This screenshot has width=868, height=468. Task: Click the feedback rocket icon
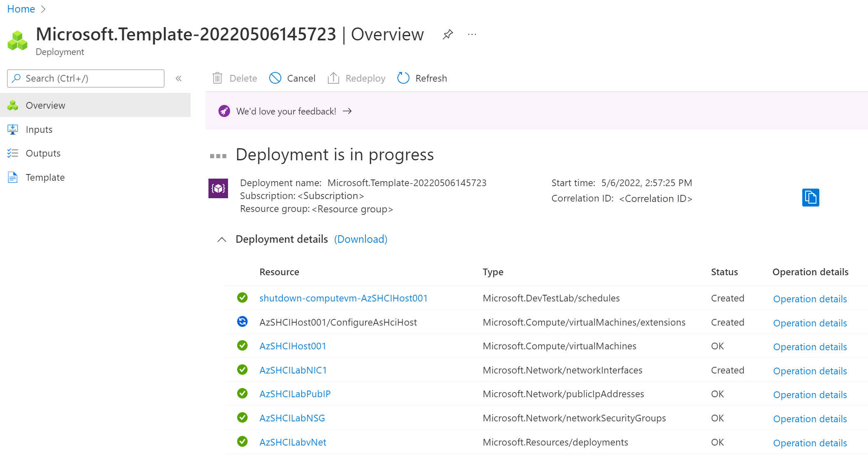click(224, 111)
